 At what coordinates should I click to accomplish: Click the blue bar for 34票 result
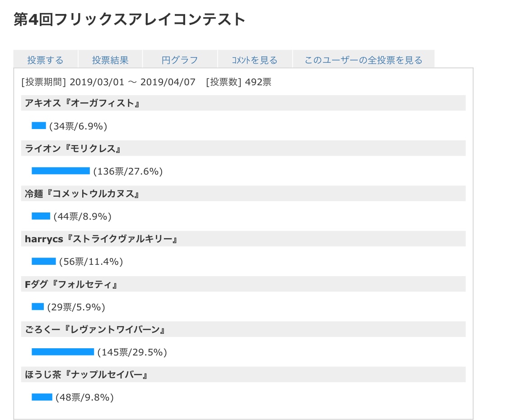[x=39, y=125]
